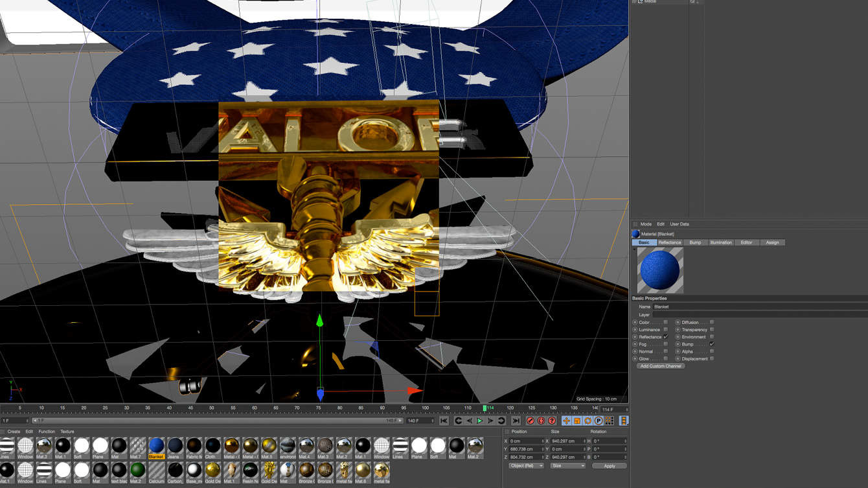This screenshot has width=868, height=488.
Task: Select the green Mat.2 material
Action: click(137, 472)
